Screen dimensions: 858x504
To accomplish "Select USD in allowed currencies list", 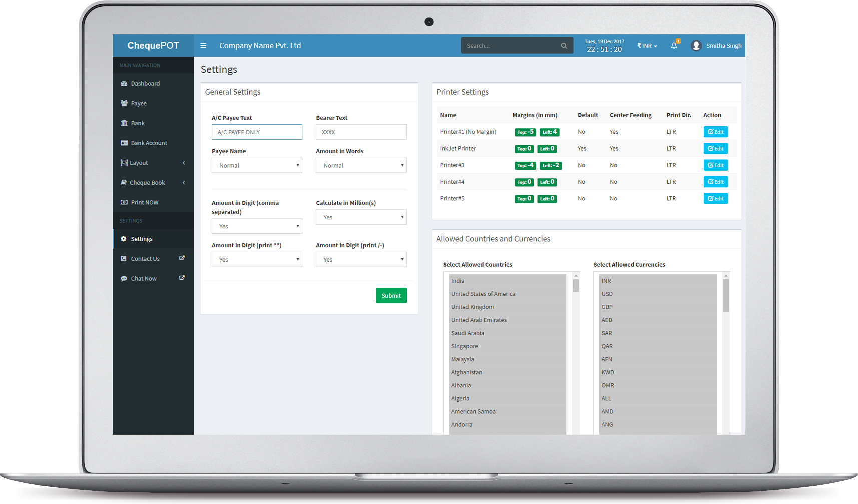I will pos(658,294).
